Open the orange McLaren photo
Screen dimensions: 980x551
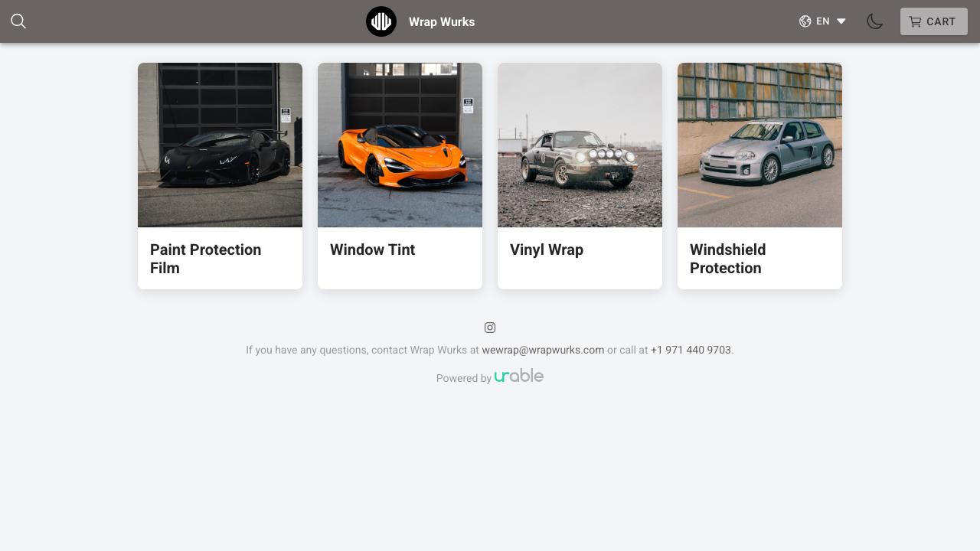400,145
